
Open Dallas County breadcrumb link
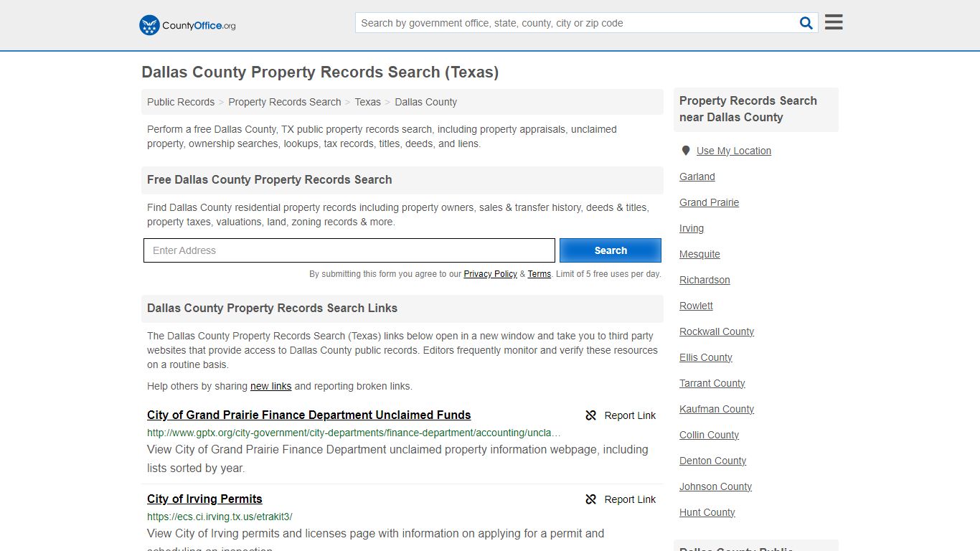click(425, 102)
